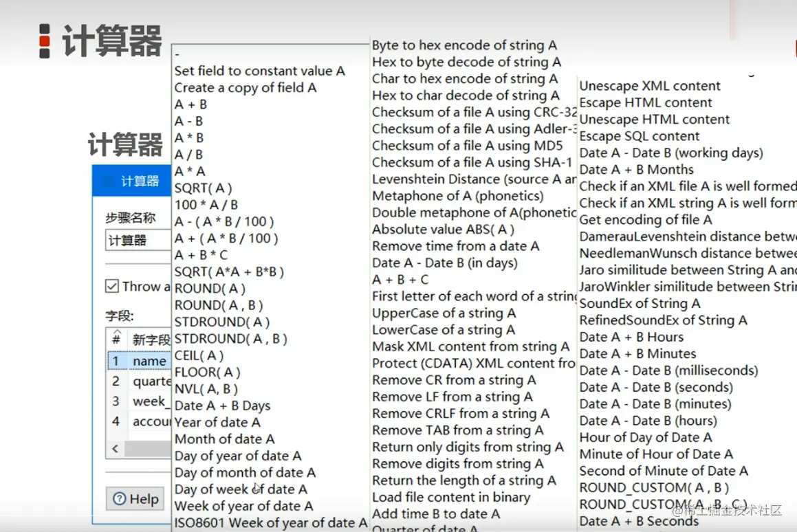Select 'UpperCase of a string A'
797x532 pixels.
pyautogui.click(x=444, y=313)
